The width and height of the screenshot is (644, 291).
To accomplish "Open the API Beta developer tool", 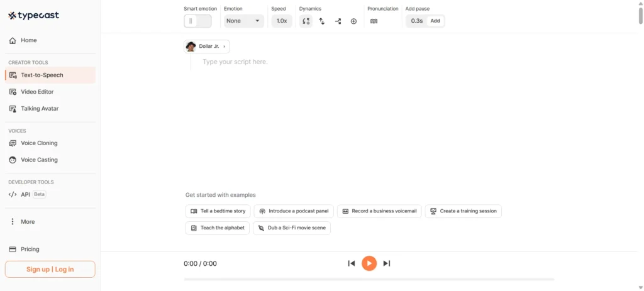I will point(50,195).
